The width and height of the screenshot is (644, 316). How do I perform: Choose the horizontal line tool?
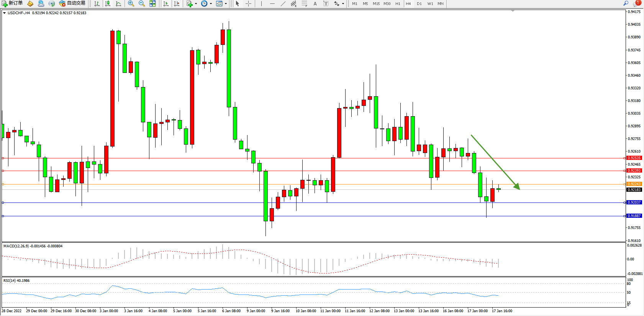pyautogui.click(x=272, y=3)
